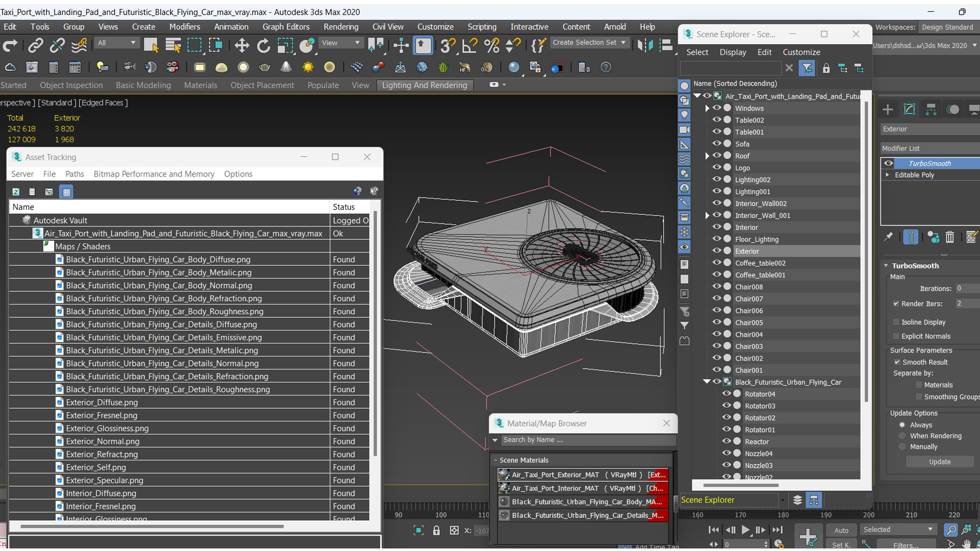
Task: Toggle the Scene Explorer filter funnel icon
Action: pos(806,68)
